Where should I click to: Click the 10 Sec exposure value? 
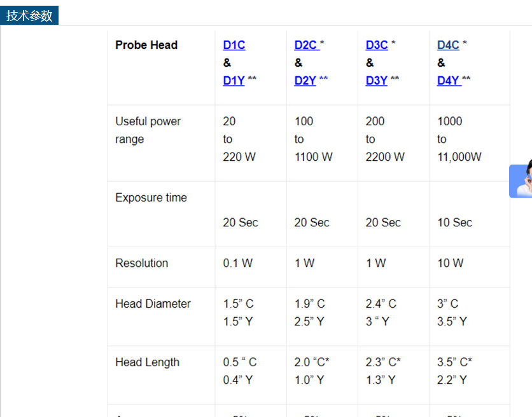click(x=454, y=222)
